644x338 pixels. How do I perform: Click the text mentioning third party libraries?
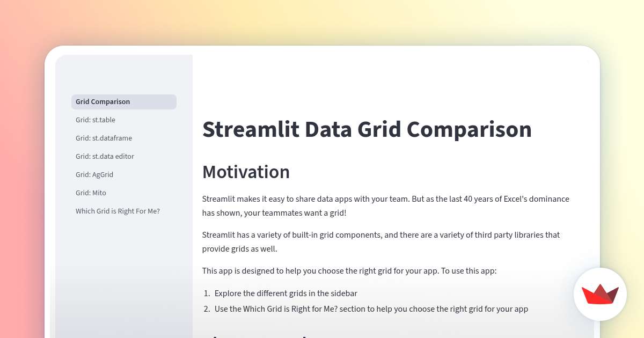(x=380, y=241)
